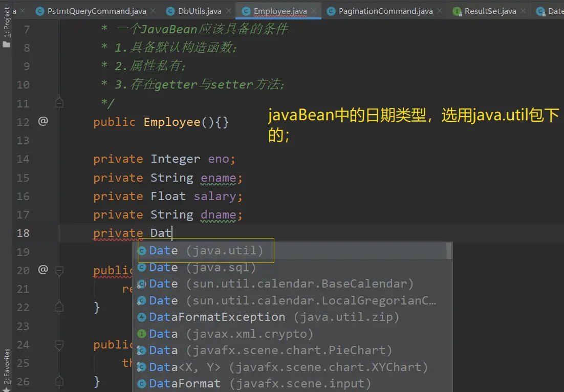Viewport: 564px width, 392px height.
Task: Open the PaginationCommand.java tab
Action: click(x=385, y=11)
